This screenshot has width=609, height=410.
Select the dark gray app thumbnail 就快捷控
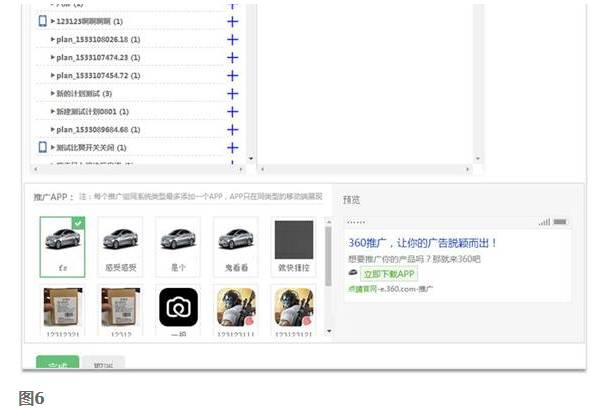pyautogui.click(x=293, y=241)
